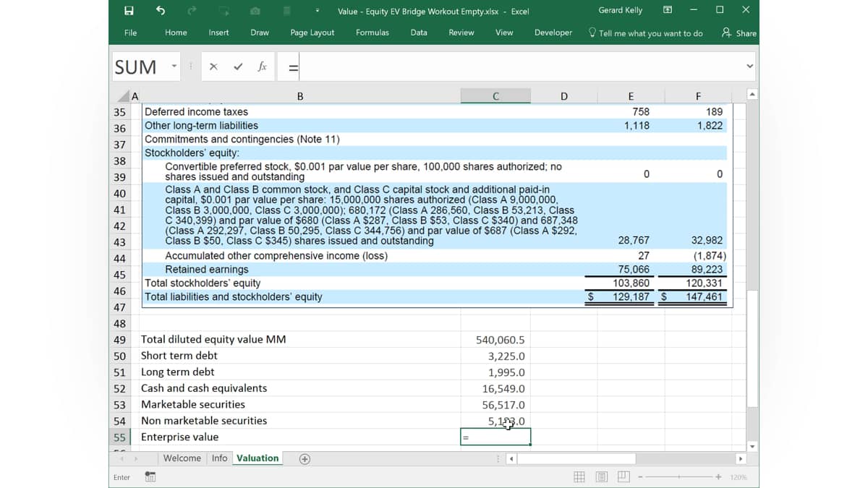
Task: Switch to the Home ribbon tab
Action: point(176,33)
